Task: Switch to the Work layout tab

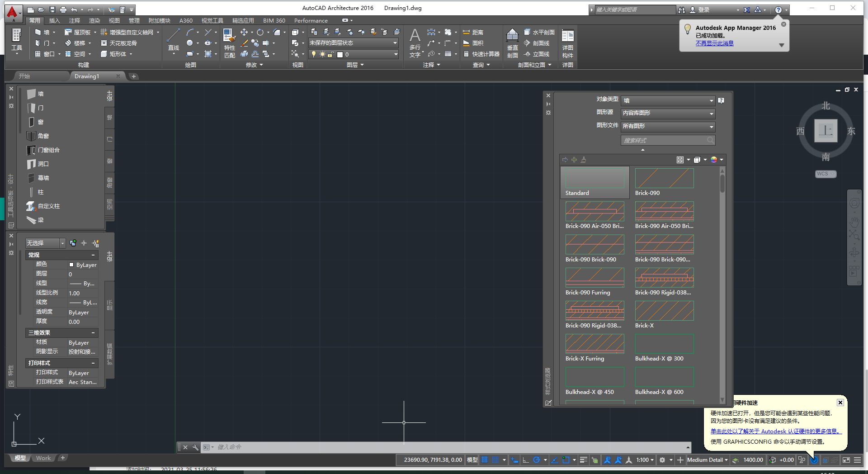Action: 43,458
